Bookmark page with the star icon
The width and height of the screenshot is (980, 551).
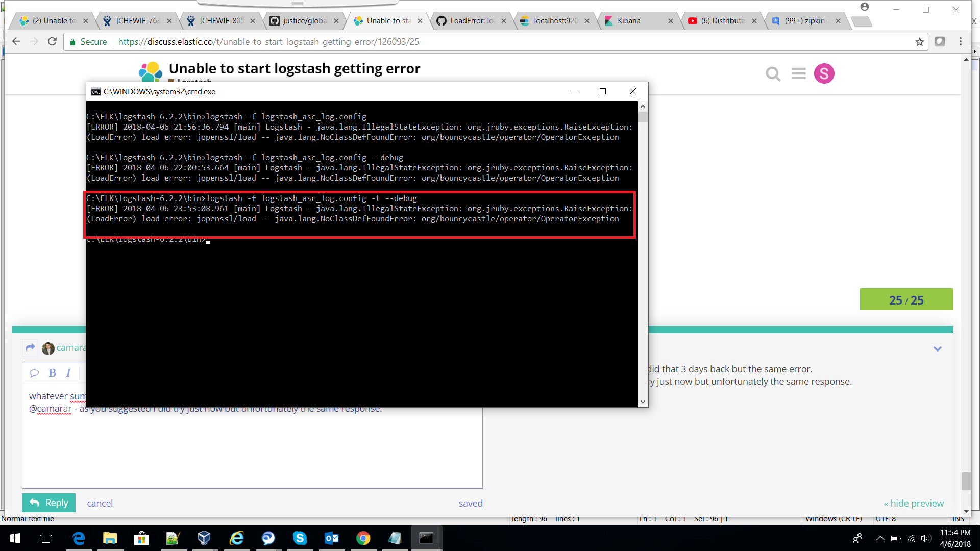click(x=919, y=42)
